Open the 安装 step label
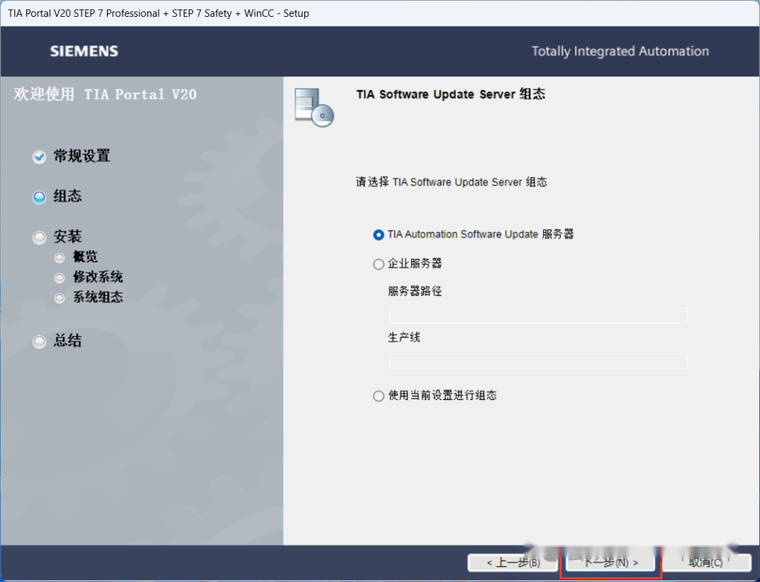This screenshot has height=582, width=760. point(68,237)
